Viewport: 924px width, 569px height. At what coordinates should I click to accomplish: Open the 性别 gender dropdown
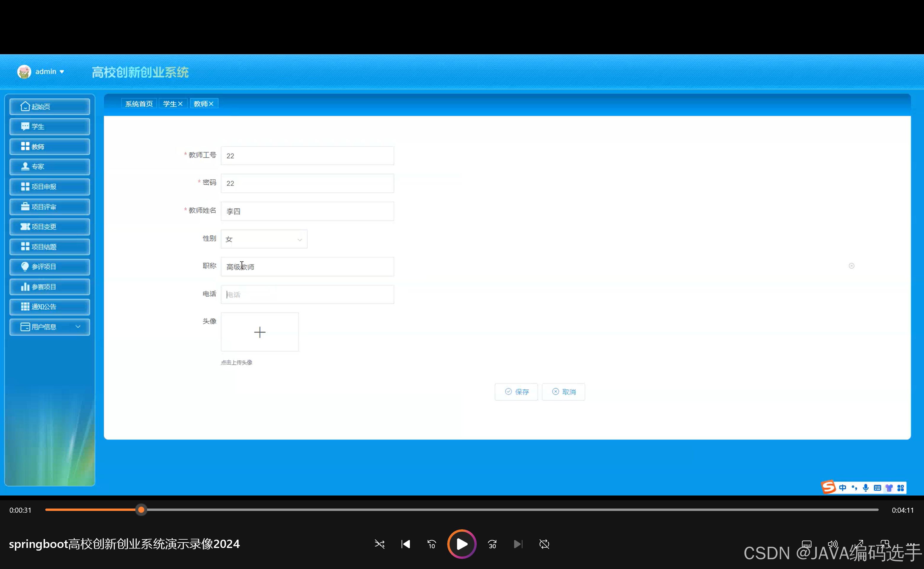264,239
